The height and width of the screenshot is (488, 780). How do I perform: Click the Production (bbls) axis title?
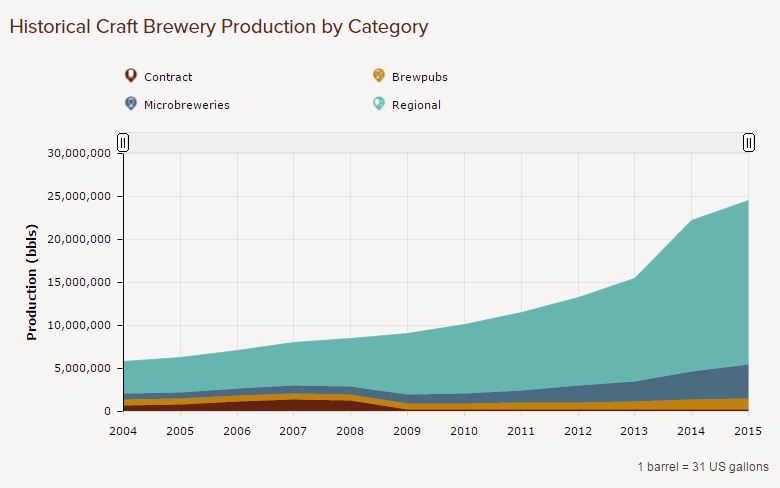[x=32, y=282]
